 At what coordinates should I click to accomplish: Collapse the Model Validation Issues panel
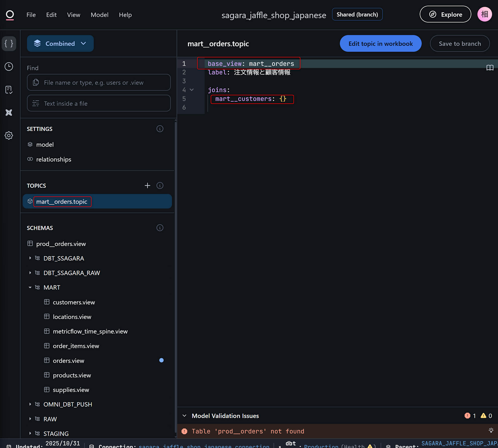(185, 416)
